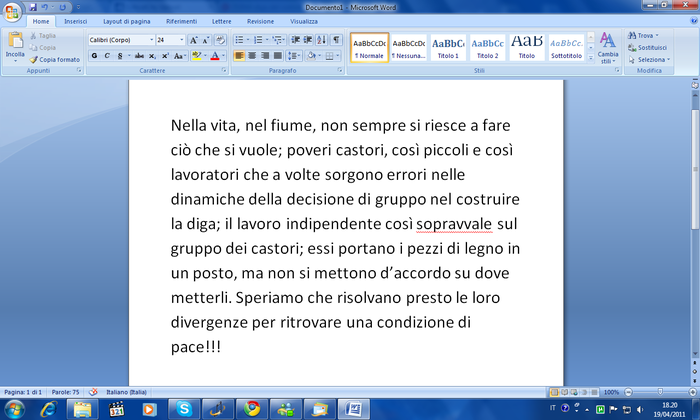This screenshot has width=700, height=420.
Task: Open the Visualizza tab
Action: pyautogui.click(x=304, y=21)
